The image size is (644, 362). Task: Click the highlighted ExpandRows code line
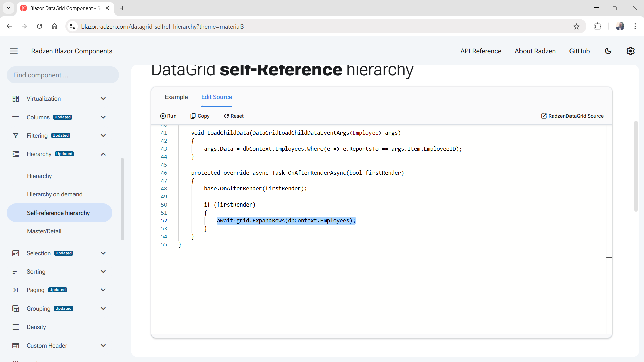286,221
